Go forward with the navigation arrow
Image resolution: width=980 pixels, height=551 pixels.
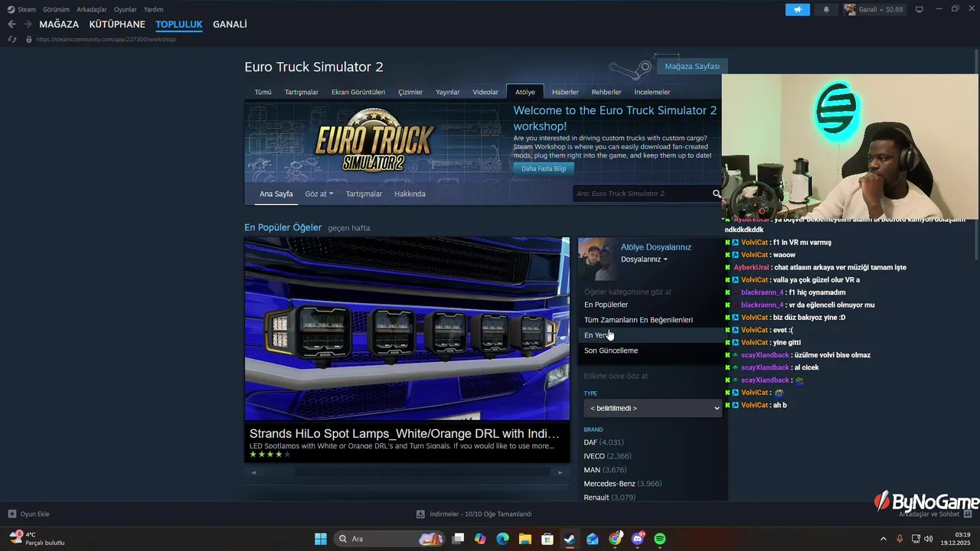28,24
